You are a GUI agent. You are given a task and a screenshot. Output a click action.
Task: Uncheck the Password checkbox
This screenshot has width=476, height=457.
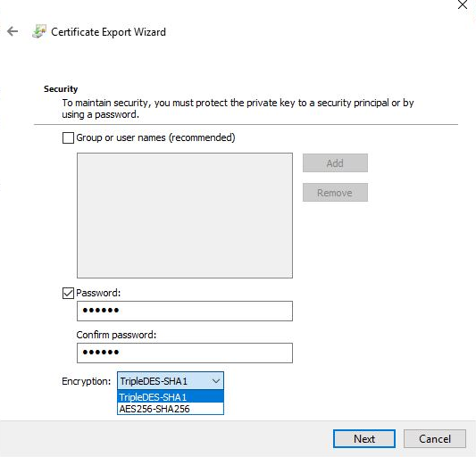[68, 293]
